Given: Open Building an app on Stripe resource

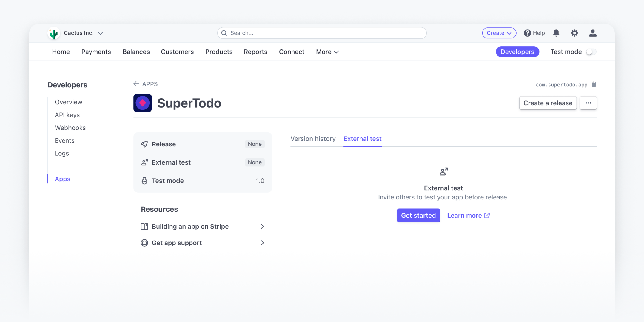Looking at the screenshot, I should tap(203, 226).
